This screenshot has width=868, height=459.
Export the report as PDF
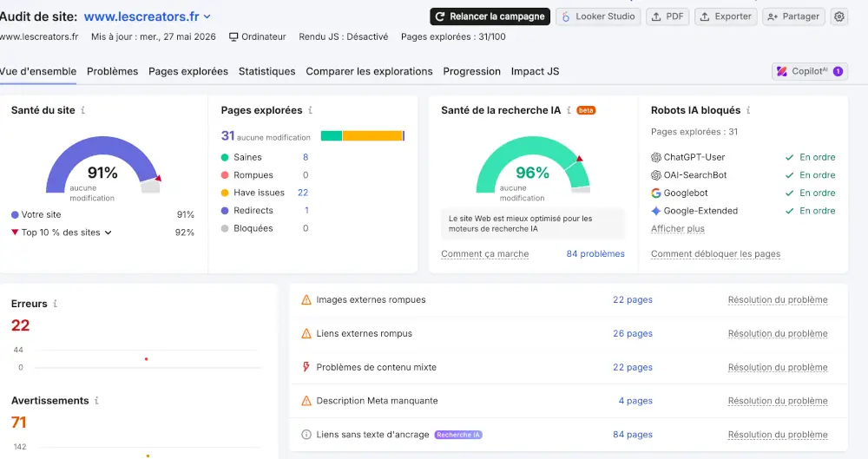coord(667,16)
